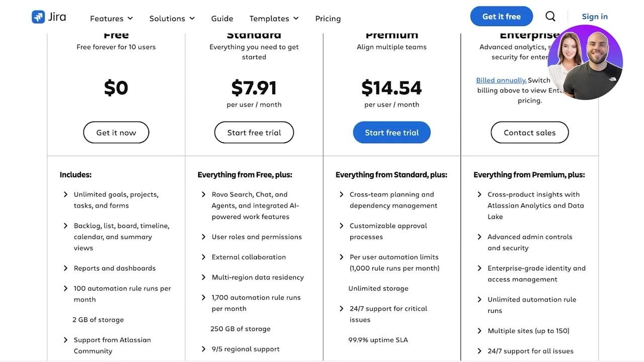
Task: Expand the Features menu chevron
Action: pos(130,18)
